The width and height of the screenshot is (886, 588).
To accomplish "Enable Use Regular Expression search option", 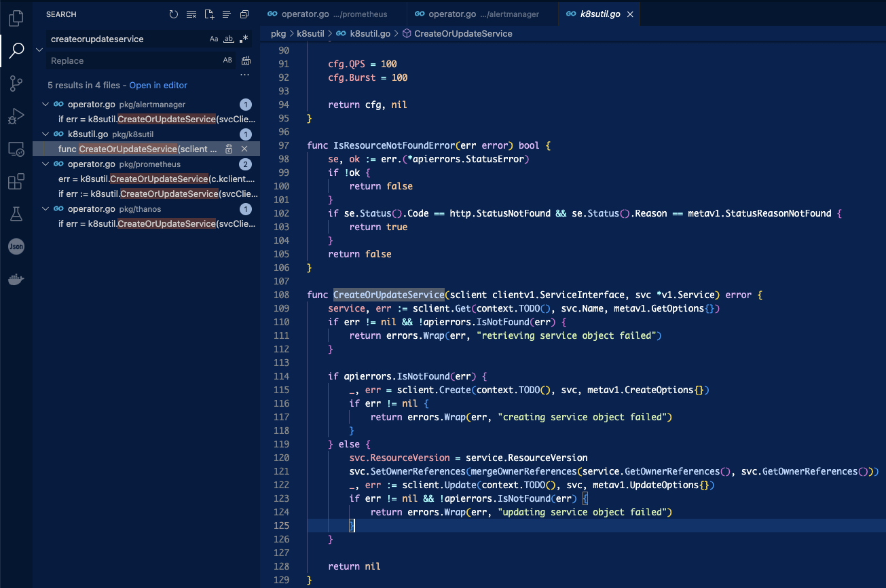I will 244,39.
